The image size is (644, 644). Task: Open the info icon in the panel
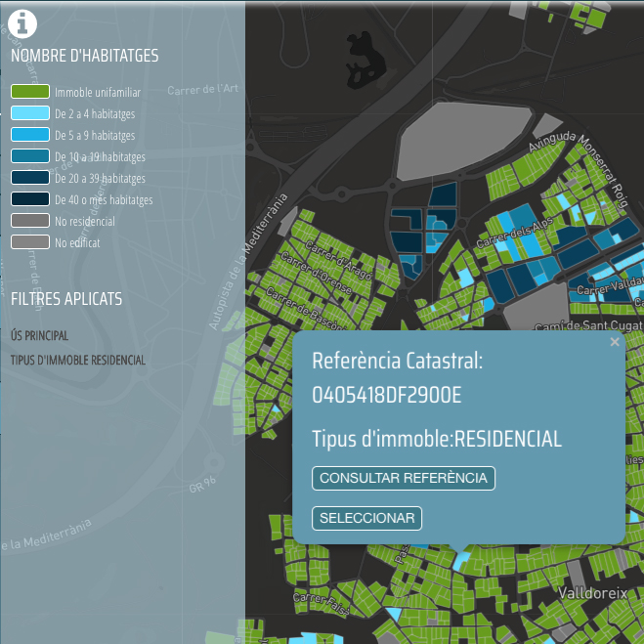click(22, 23)
